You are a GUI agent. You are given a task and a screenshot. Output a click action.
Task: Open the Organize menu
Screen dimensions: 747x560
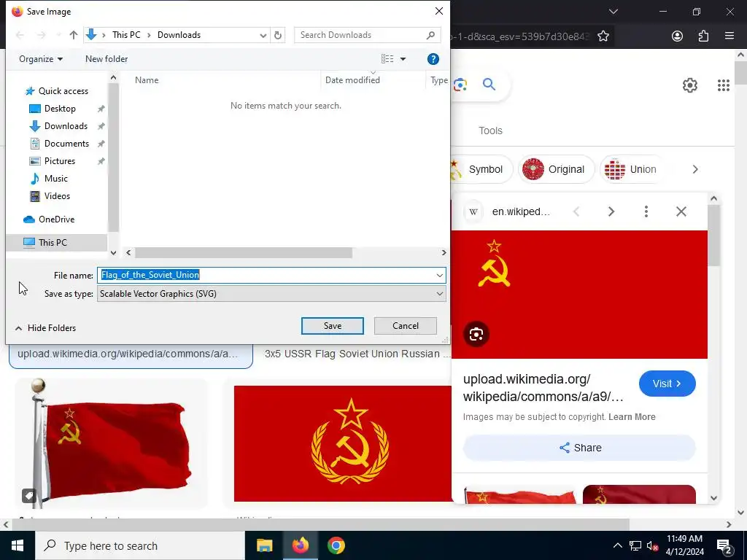click(x=41, y=59)
